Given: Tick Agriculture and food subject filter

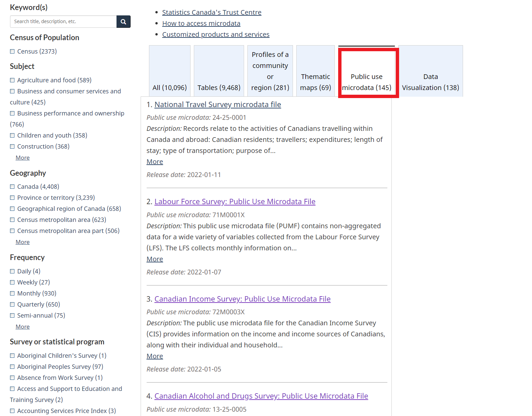Looking at the screenshot, I should pos(12,80).
